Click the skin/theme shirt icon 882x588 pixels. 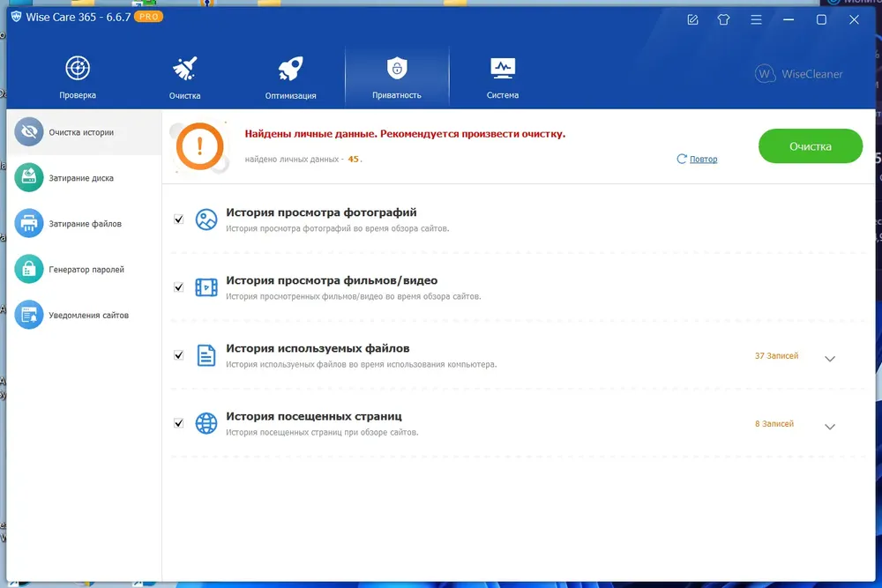724,19
